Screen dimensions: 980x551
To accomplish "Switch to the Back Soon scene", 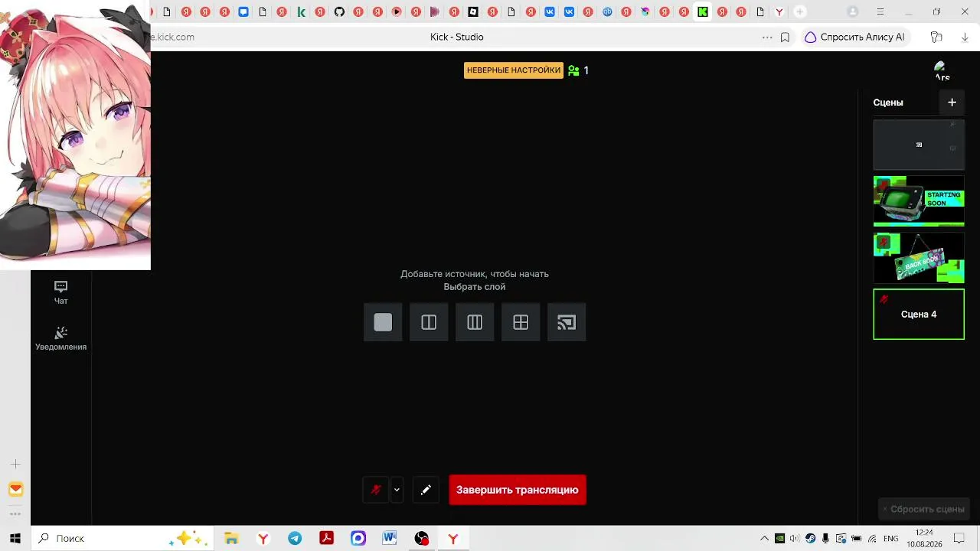I will (919, 258).
